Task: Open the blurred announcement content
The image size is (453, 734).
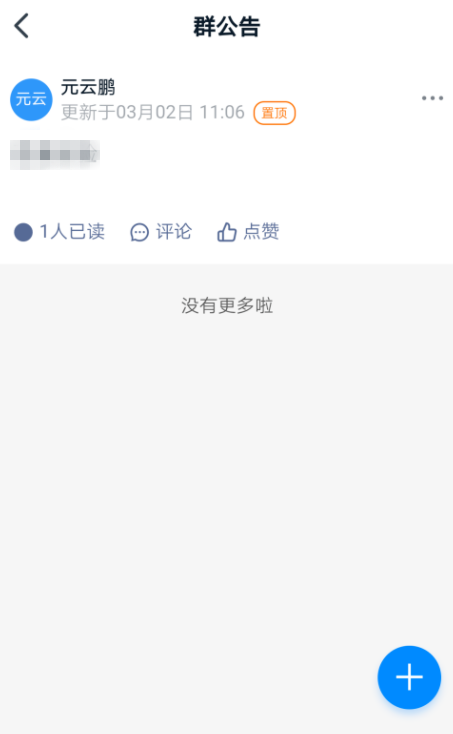Action: click(55, 154)
